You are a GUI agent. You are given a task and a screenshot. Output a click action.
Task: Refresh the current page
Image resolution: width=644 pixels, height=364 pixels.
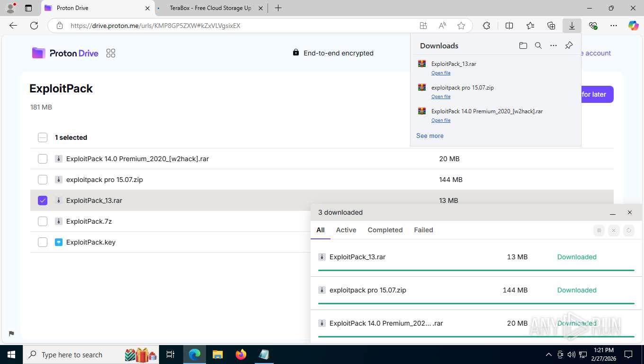[34, 26]
